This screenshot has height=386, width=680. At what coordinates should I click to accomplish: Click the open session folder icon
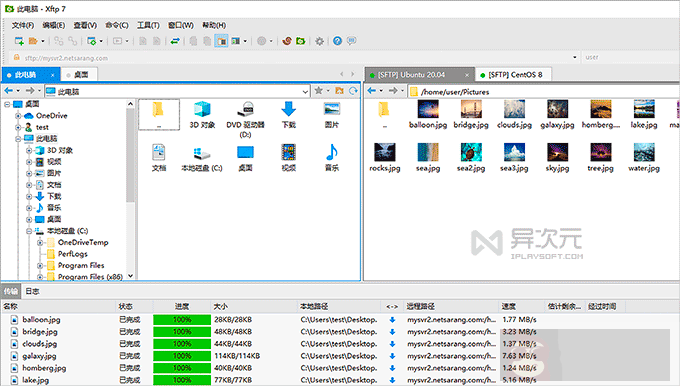click(33, 41)
